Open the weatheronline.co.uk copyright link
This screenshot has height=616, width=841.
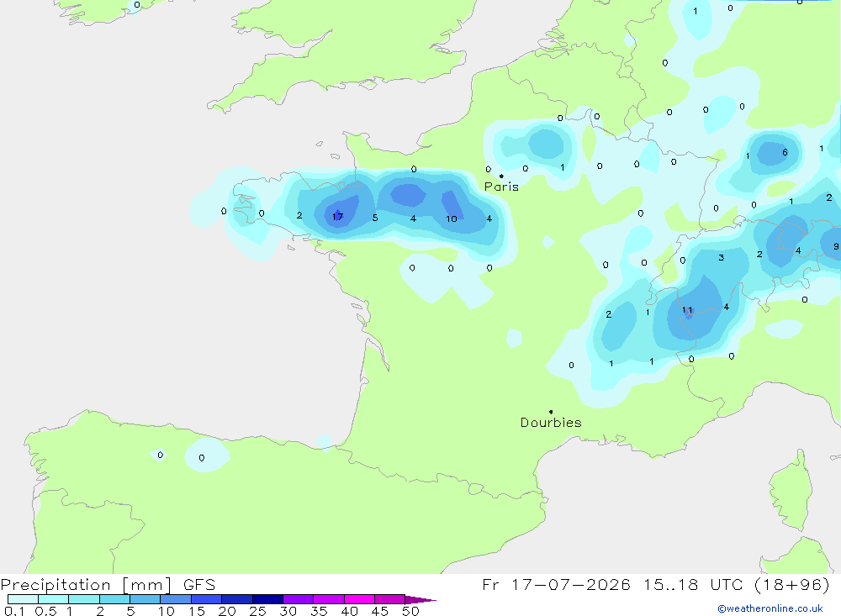(x=770, y=608)
